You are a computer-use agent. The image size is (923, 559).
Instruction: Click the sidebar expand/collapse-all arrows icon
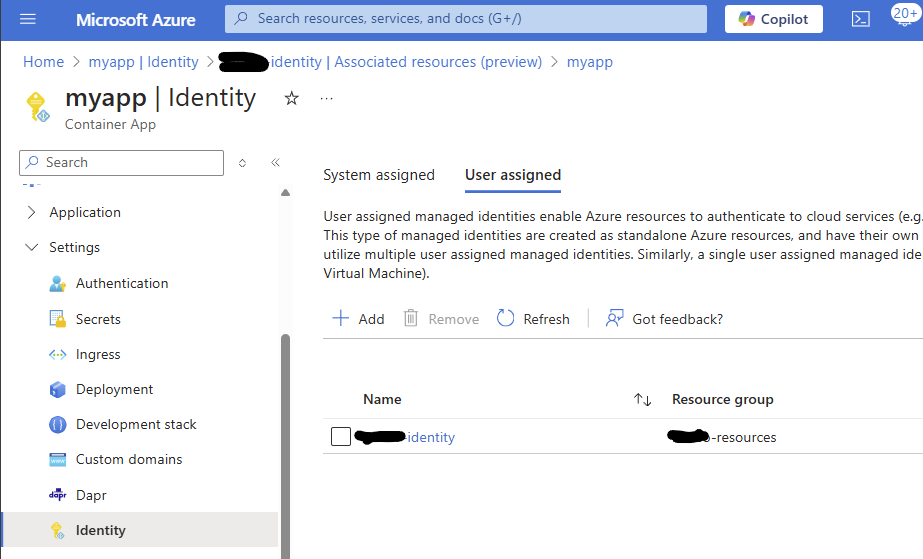pos(242,163)
